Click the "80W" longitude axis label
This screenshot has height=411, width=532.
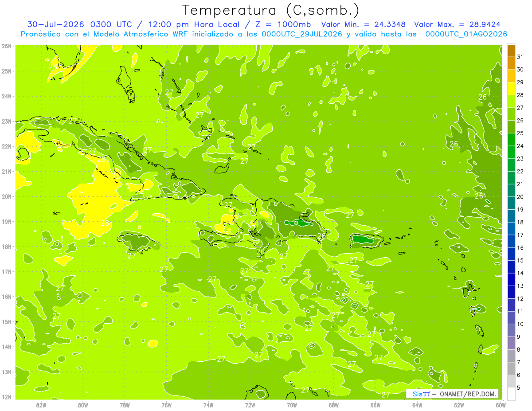83,404
